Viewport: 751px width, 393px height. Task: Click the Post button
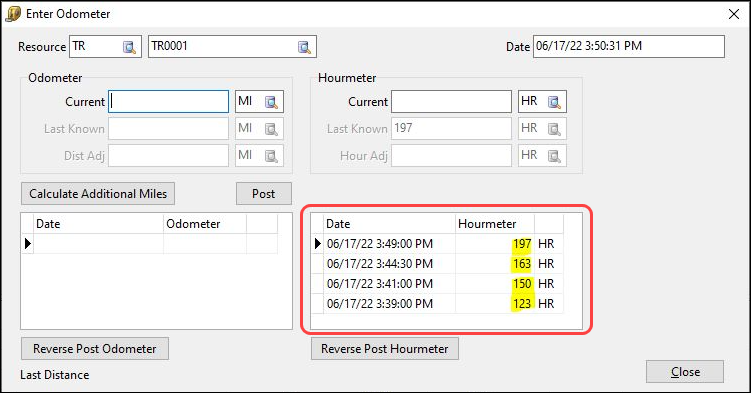pos(263,194)
